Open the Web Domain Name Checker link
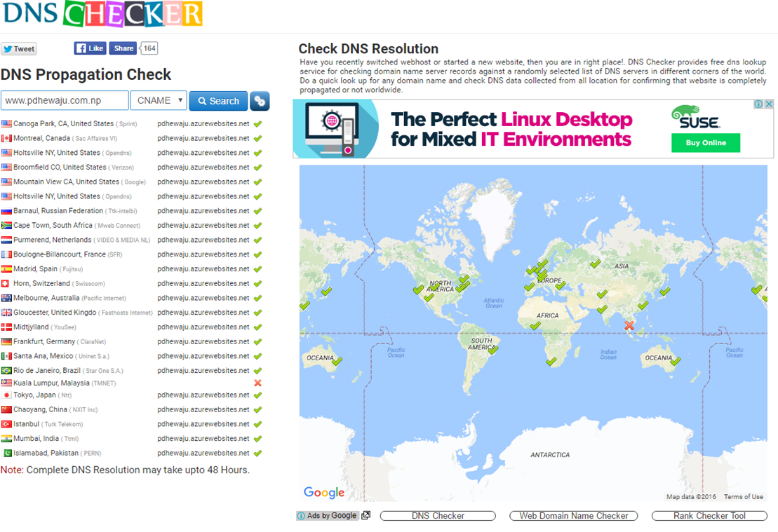The image size is (778, 532). (574, 516)
